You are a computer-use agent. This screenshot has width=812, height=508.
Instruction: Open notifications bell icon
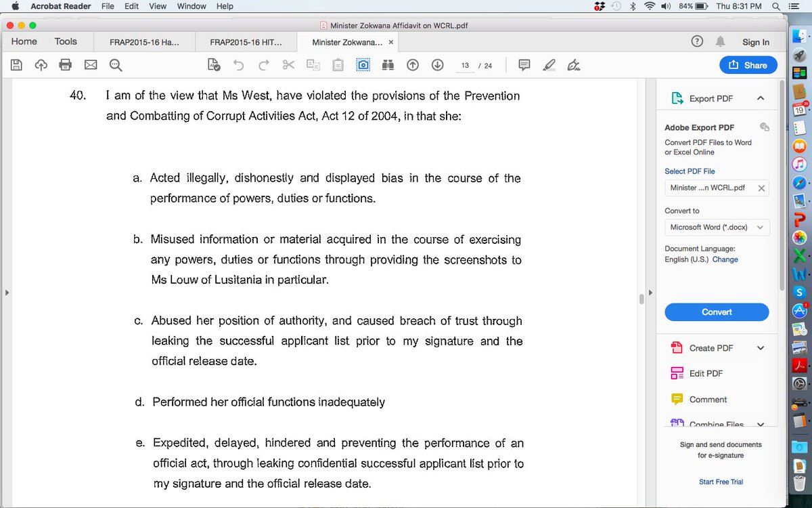click(721, 41)
